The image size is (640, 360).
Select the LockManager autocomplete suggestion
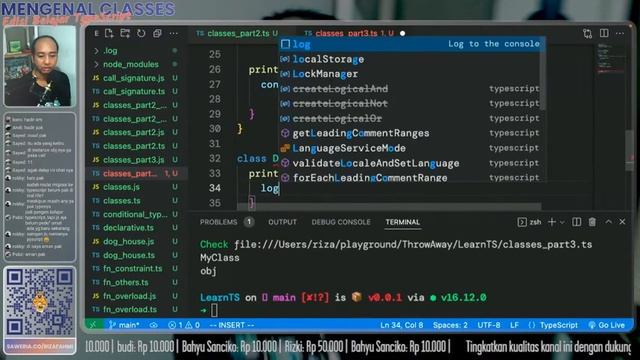click(x=410, y=74)
